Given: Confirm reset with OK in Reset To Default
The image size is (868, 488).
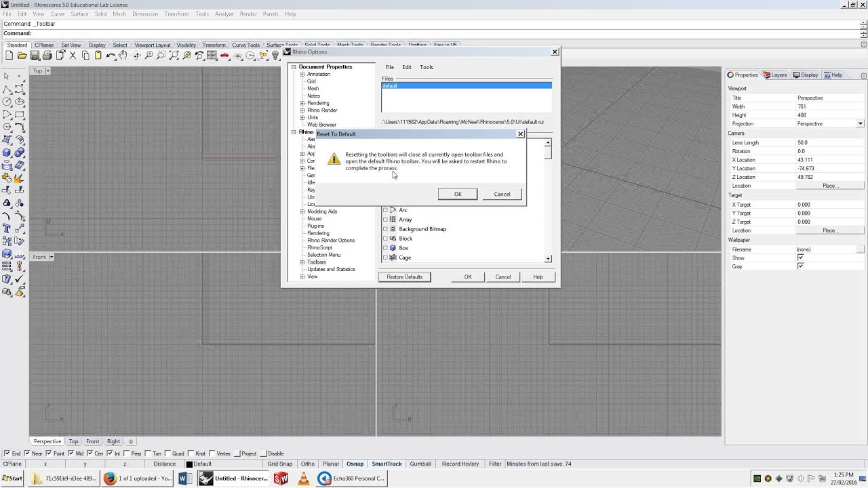Looking at the screenshot, I should point(458,195).
